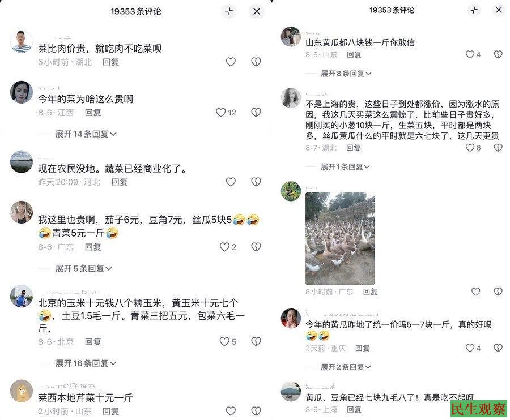Dislike the Hubei meat-versus-vegetables comment
This screenshot has height=420, width=510.
tap(256, 62)
